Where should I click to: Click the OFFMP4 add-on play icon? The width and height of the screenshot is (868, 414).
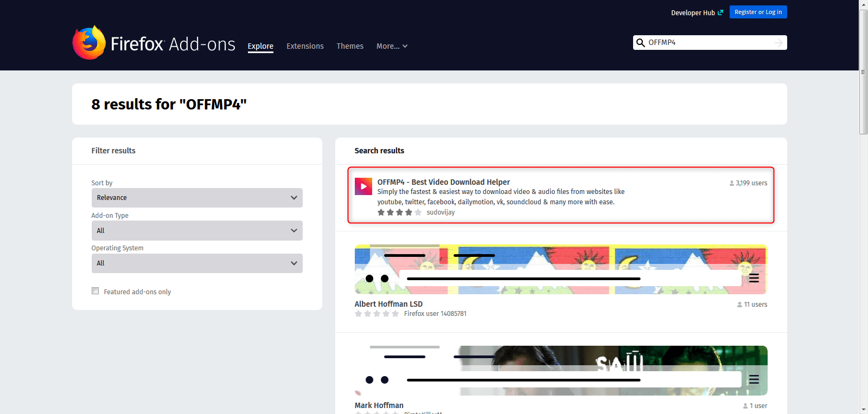point(363,186)
